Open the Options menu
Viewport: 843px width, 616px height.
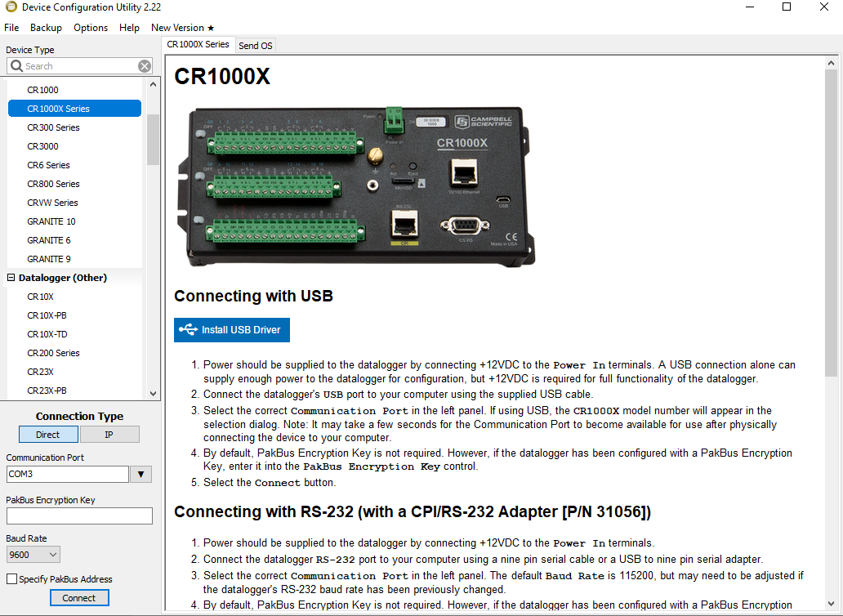pyautogui.click(x=91, y=27)
